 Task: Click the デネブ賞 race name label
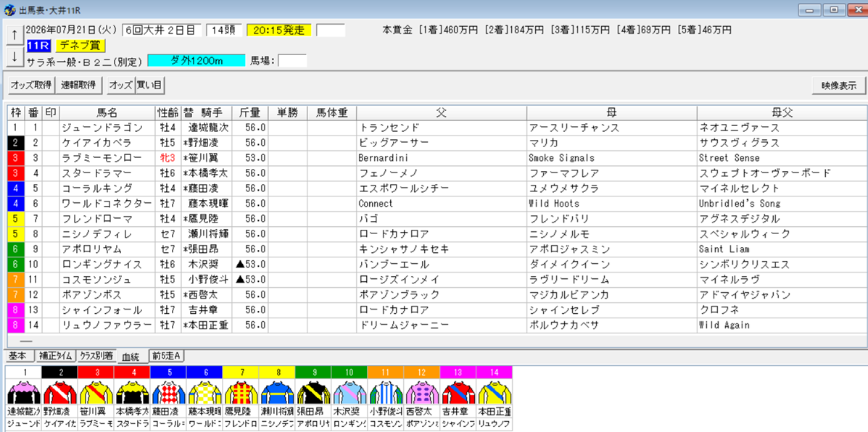(x=80, y=46)
